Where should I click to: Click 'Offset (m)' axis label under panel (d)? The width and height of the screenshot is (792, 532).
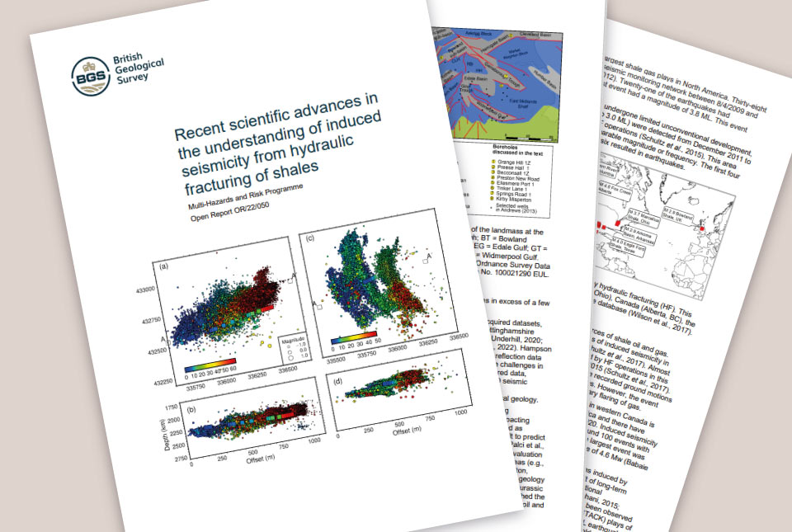(x=407, y=431)
